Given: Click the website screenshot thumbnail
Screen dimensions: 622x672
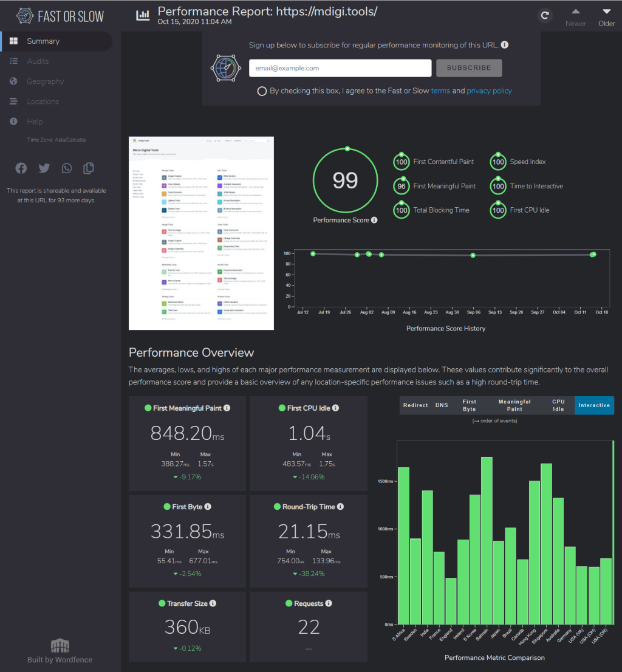Looking at the screenshot, I should pyautogui.click(x=202, y=233).
